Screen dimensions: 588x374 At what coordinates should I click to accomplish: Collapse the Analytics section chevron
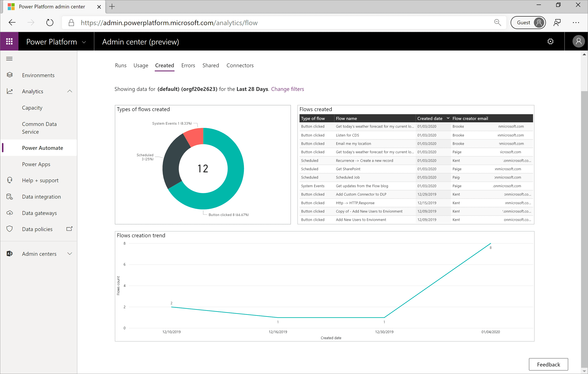pyautogui.click(x=70, y=91)
